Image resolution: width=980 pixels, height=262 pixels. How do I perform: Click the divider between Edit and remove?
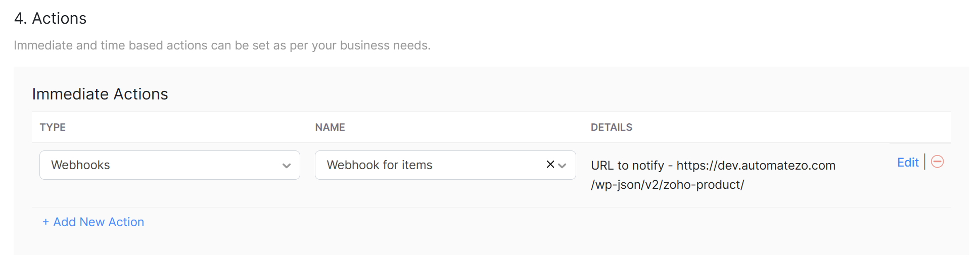[x=924, y=162]
